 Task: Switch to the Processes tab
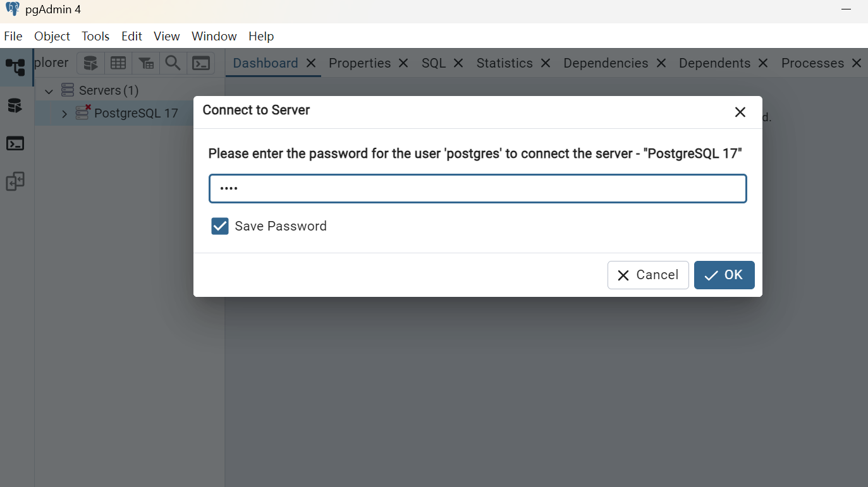(x=812, y=63)
